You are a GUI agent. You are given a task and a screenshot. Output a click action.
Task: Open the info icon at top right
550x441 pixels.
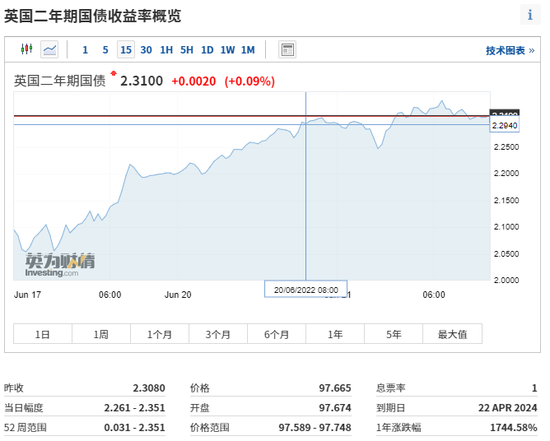(530, 15)
